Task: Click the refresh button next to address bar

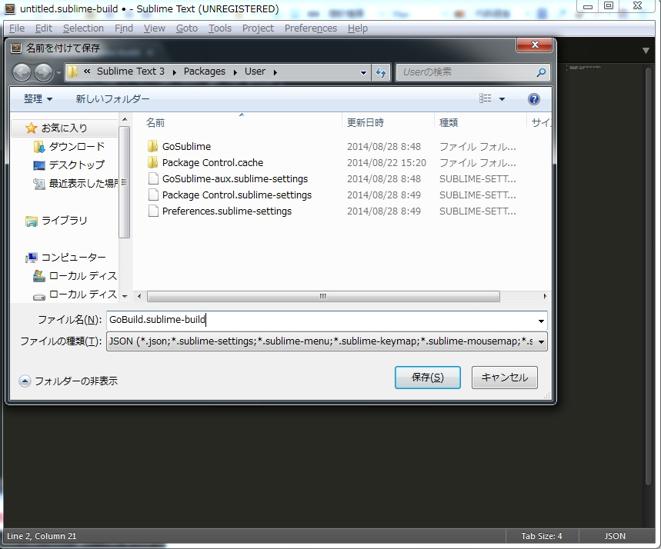Action: (381, 73)
